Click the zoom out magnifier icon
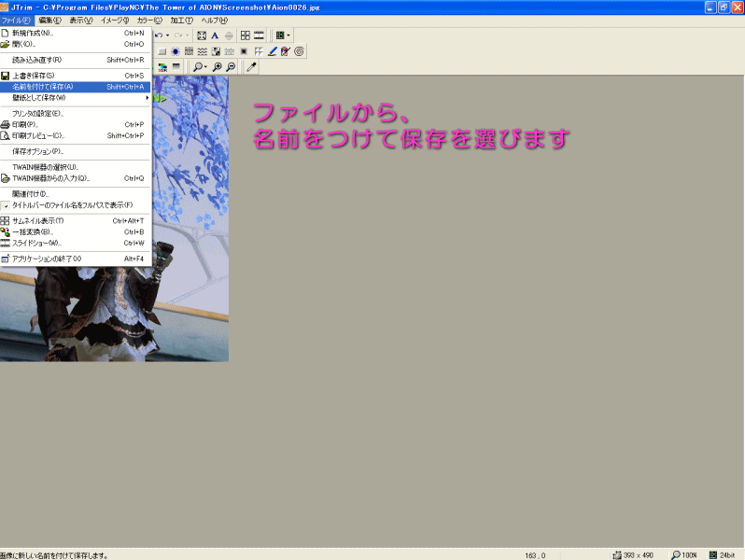745x560 pixels. (231, 67)
